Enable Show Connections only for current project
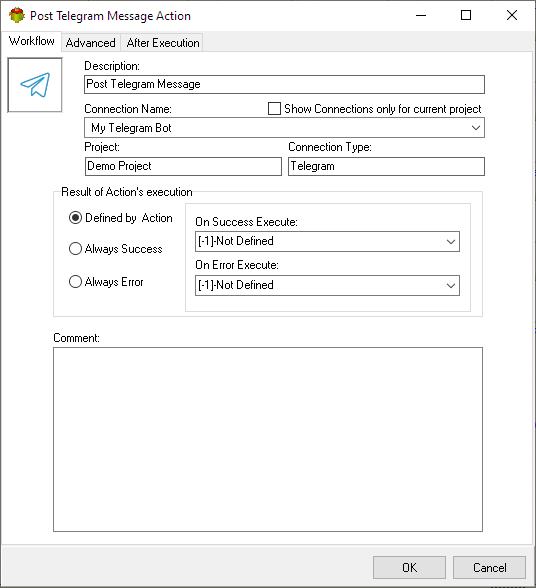Viewport: 536px width, 588px height. tap(275, 109)
